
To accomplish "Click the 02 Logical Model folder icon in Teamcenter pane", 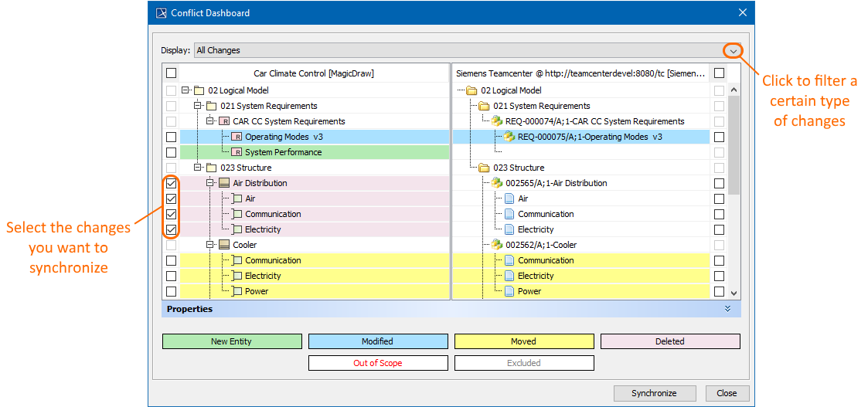I will click(471, 90).
